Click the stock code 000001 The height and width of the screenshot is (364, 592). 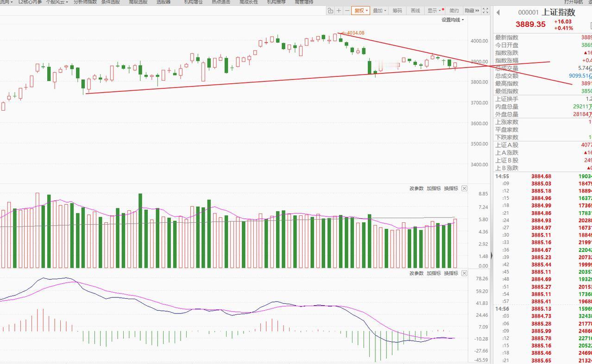(x=528, y=13)
